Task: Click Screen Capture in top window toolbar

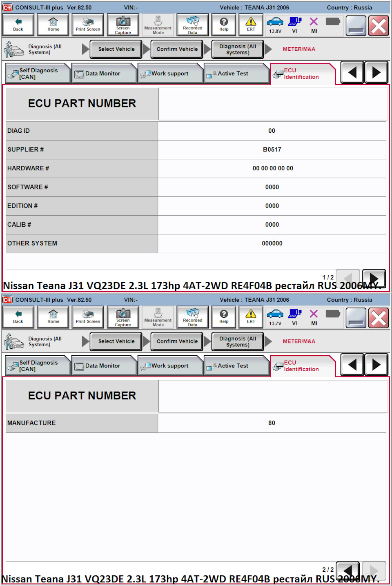Action: tap(123, 25)
